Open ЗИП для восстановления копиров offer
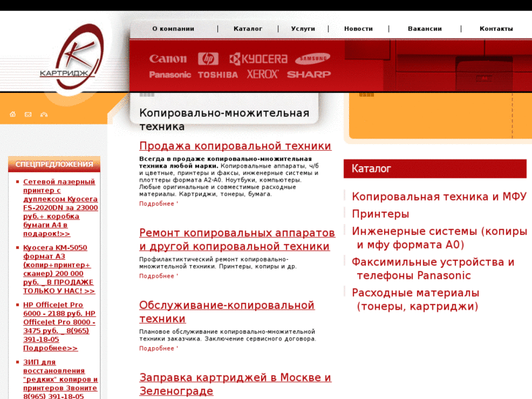The image size is (532, 399). [61, 379]
